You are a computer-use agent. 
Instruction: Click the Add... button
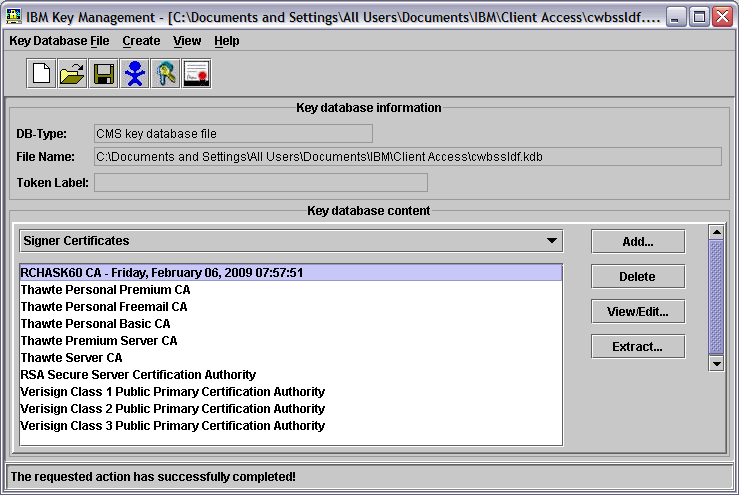(x=638, y=241)
